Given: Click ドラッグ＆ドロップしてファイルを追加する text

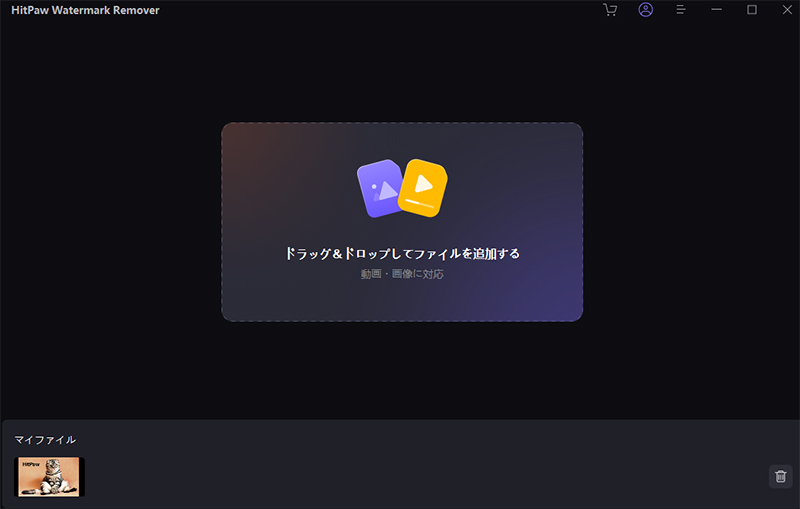Looking at the screenshot, I should coord(402,253).
